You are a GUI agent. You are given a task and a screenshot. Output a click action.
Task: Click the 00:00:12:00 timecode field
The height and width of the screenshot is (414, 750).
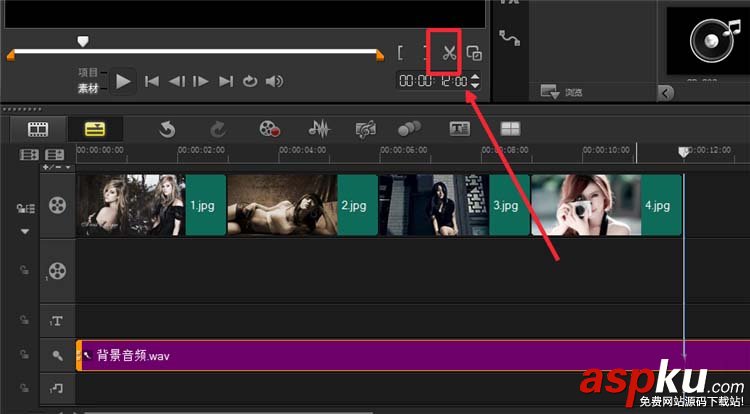pos(433,81)
